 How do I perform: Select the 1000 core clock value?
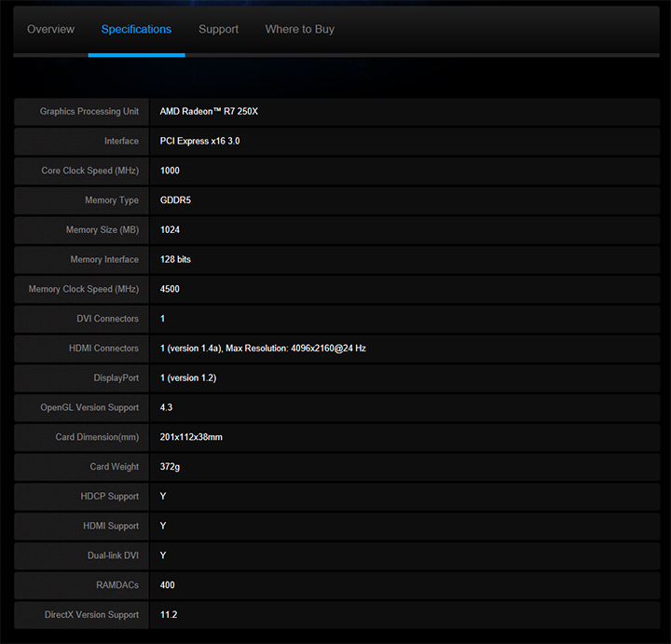(170, 171)
